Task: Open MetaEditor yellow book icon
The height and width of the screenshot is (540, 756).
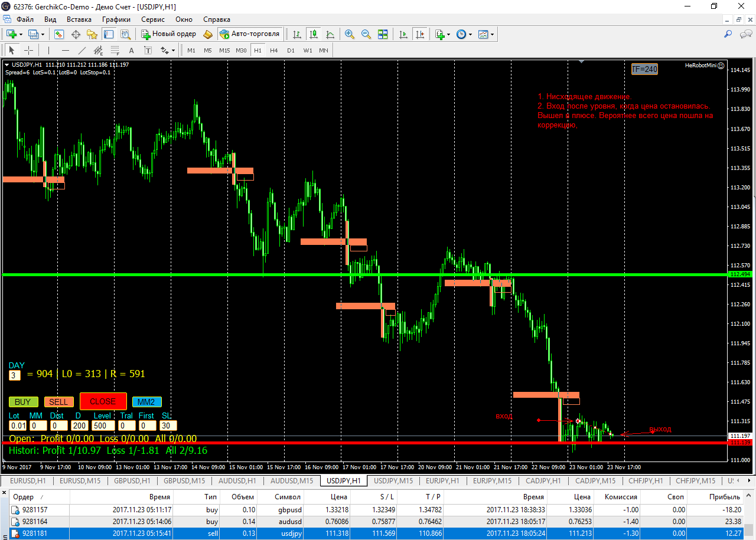Action: (x=208, y=34)
